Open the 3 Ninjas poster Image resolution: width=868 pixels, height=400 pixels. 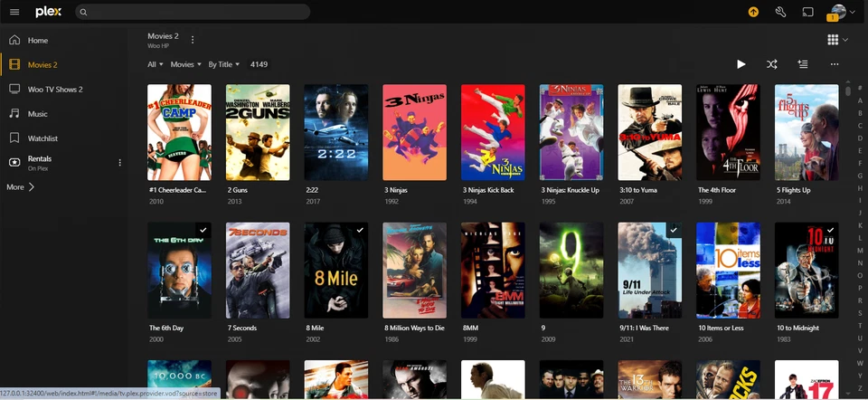415,132
